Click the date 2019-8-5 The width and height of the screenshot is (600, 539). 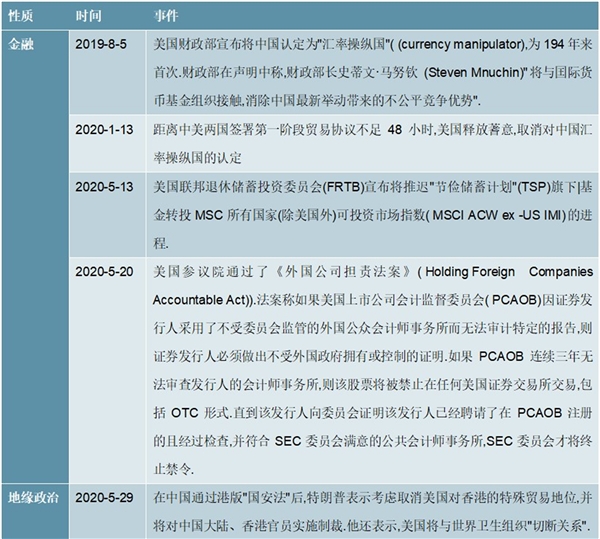click(x=101, y=44)
